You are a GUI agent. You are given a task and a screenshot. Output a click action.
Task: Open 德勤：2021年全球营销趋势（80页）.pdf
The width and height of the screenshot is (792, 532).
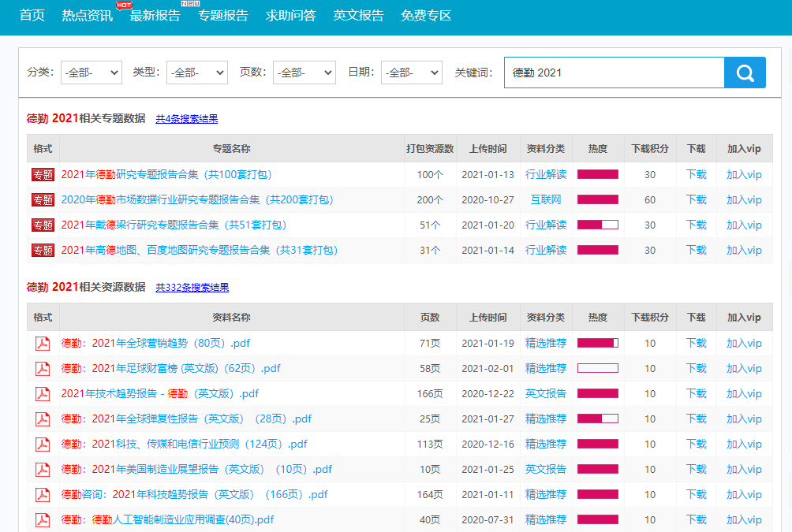click(x=155, y=343)
